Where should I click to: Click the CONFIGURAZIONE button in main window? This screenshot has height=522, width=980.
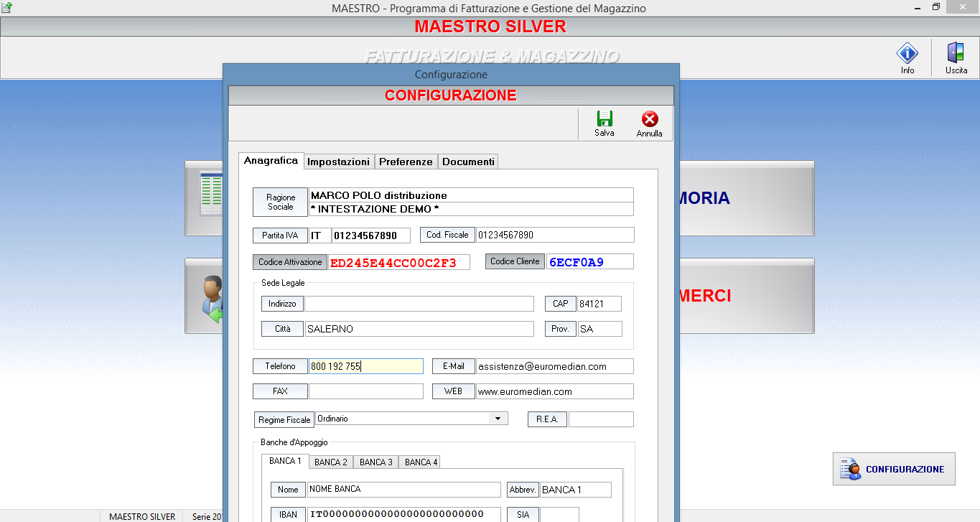tap(894, 469)
